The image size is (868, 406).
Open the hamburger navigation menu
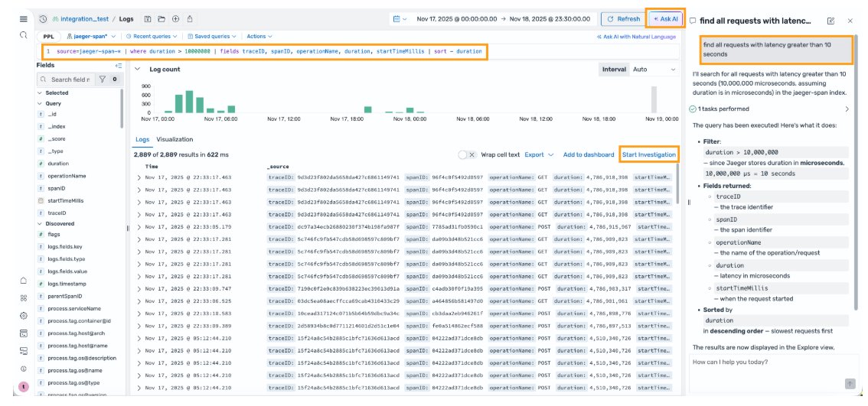[x=23, y=19]
